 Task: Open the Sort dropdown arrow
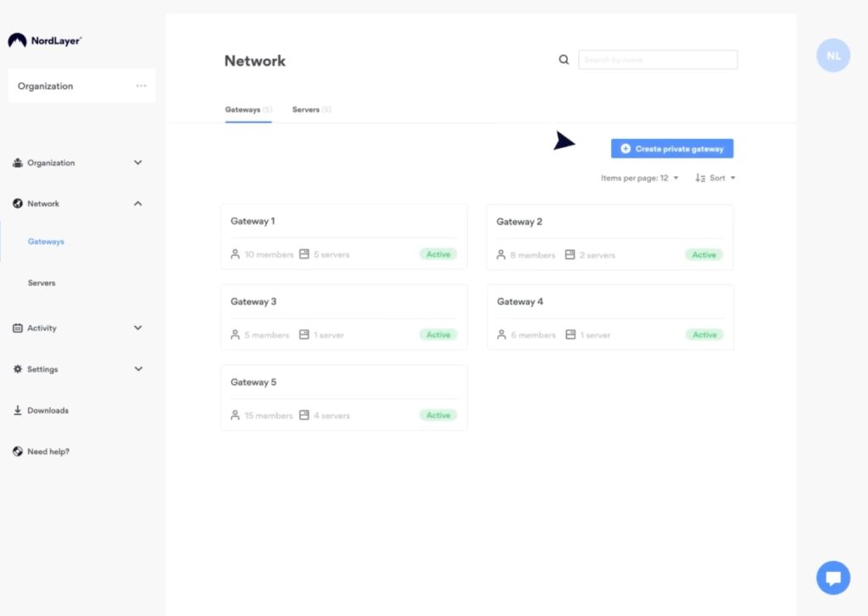(x=733, y=178)
